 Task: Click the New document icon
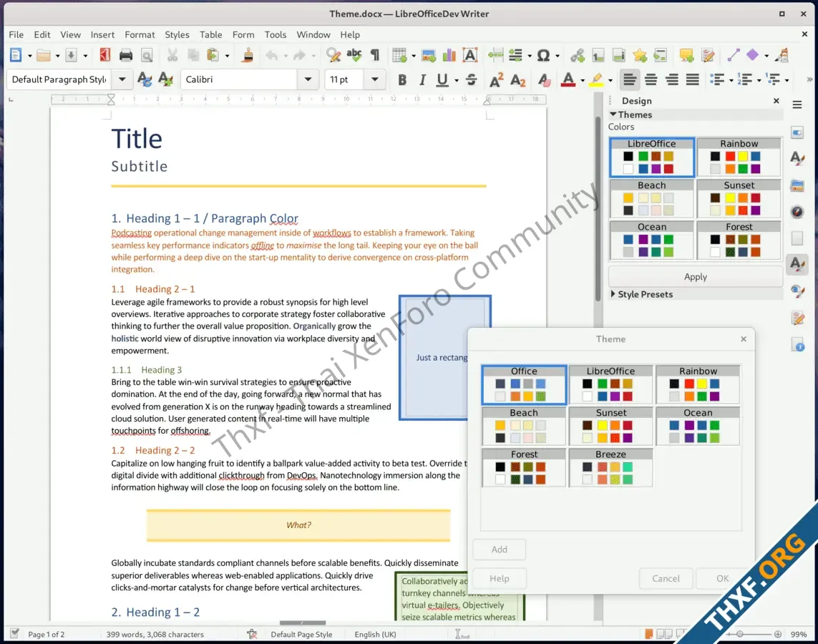coord(16,55)
